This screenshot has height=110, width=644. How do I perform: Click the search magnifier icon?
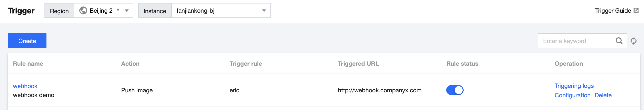pos(619,41)
